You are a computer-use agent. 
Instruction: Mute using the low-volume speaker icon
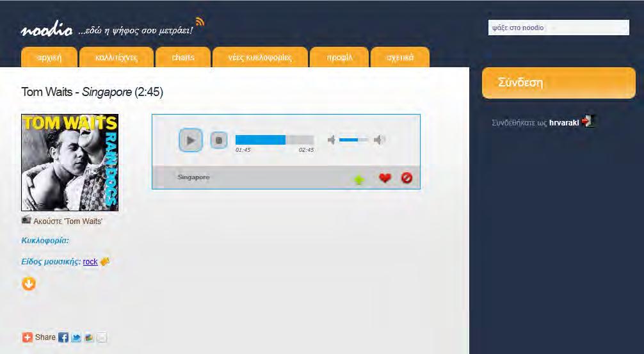[x=332, y=140]
